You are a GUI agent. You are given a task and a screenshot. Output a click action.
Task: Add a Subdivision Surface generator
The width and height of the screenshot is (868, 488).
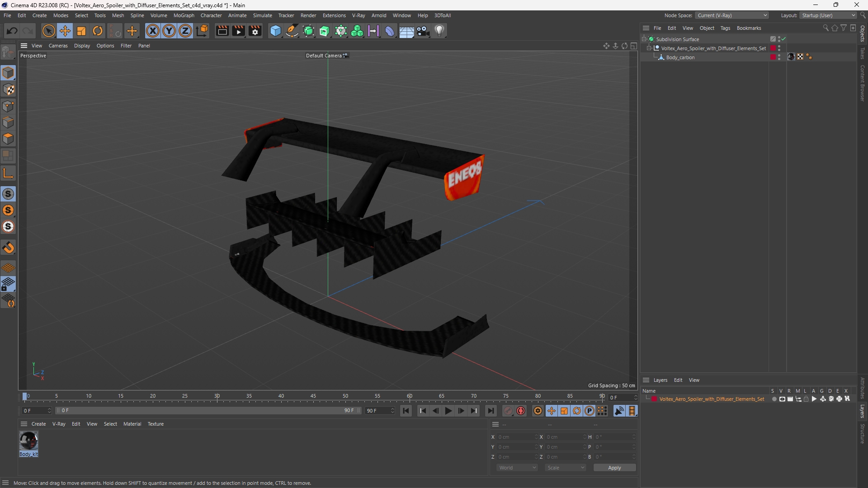tap(309, 31)
